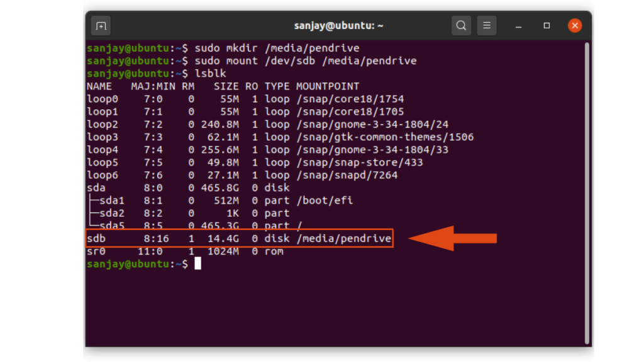This screenshot has height=362, width=644.
Task: Select the sda1 /boot/efi entry
Action: coord(220,200)
